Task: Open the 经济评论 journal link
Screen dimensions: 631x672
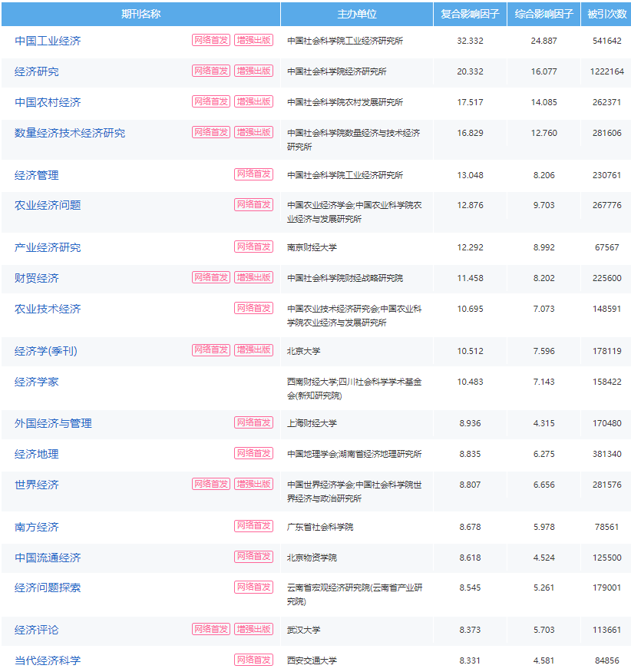Action: coord(36,630)
